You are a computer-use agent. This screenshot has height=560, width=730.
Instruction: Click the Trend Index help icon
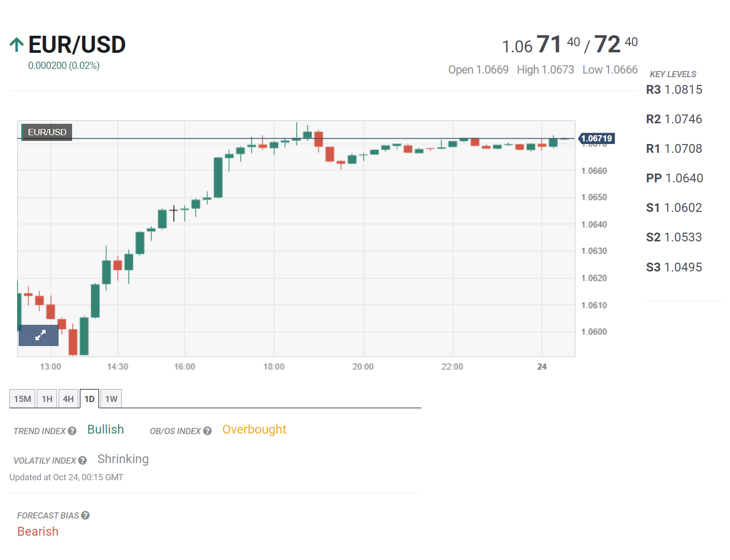pos(72,431)
